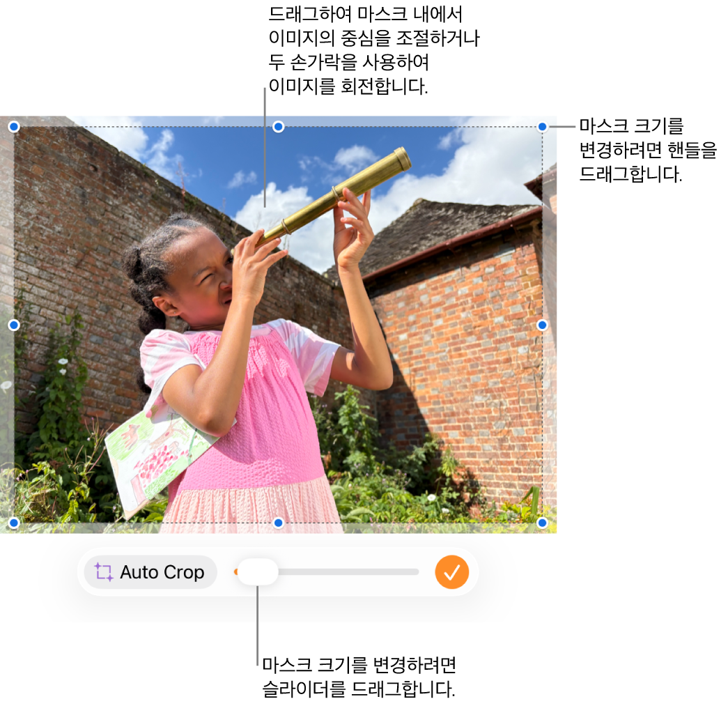Screen dimensions: 728x706
Task: Select the middle-left edge mask handle
Action: (x=14, y=325)
